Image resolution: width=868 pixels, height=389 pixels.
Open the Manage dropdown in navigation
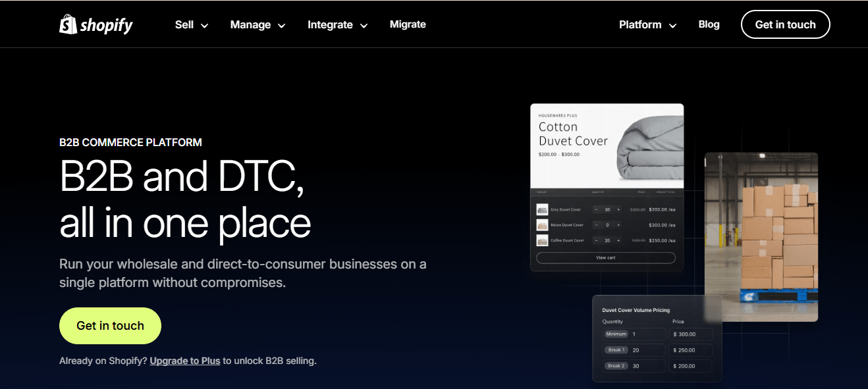(258, 25)
